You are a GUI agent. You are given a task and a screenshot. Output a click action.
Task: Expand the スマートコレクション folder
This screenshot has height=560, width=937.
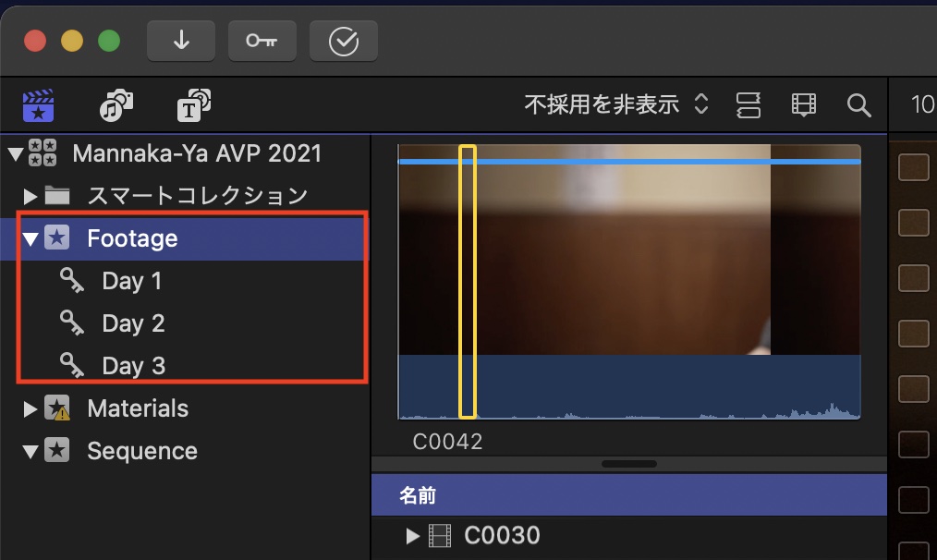point(30,196)
